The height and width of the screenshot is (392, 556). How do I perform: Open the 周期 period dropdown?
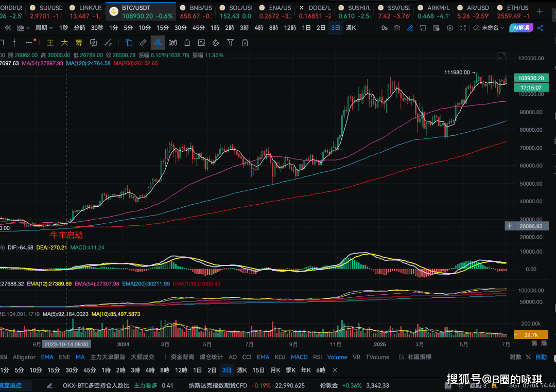tap(43, 28)
